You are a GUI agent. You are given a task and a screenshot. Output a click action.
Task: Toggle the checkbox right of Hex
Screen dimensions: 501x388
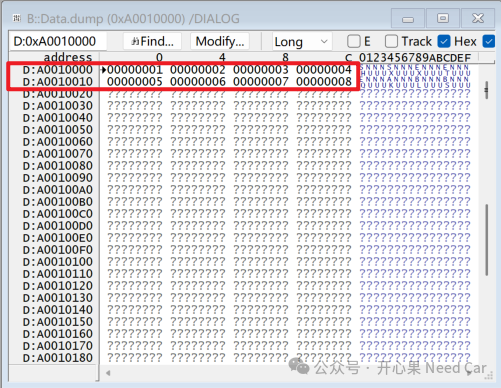click(x=489, y=42)
